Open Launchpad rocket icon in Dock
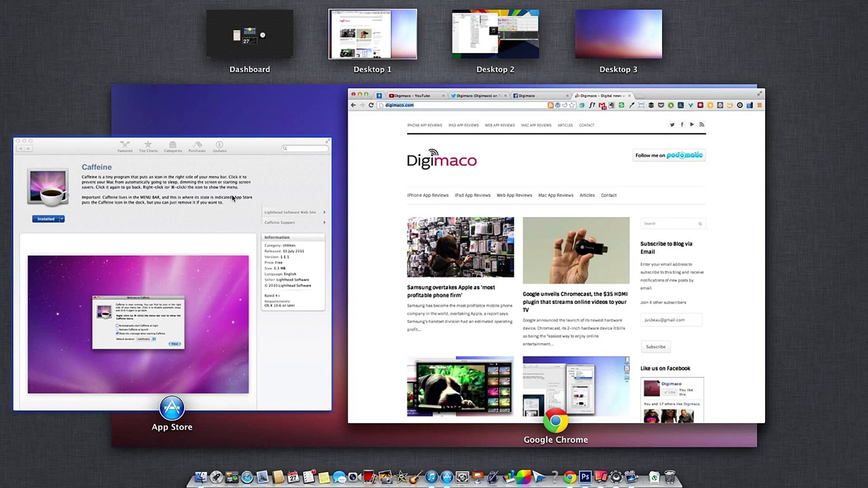 (x=217, y=477)
